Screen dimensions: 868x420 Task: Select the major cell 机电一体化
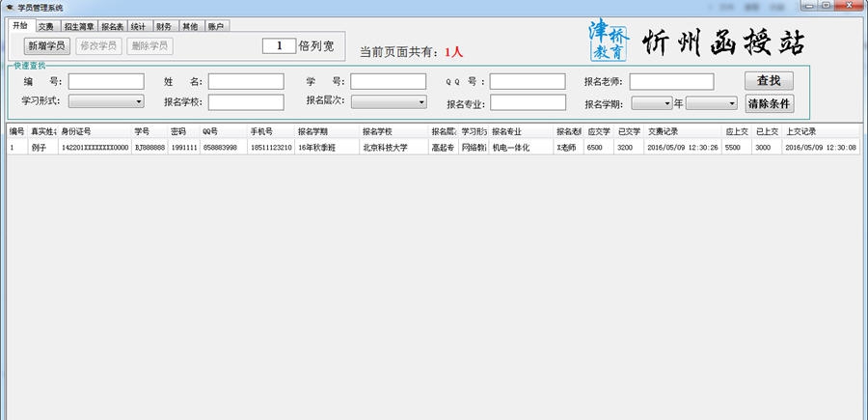click(521, 148)
